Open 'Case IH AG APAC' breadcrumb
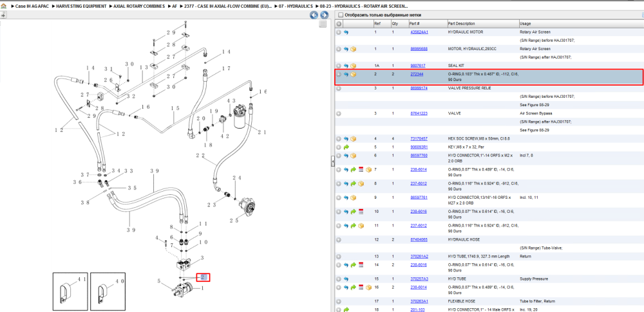Viewport: 644px width, 312px height. point(32,6)
